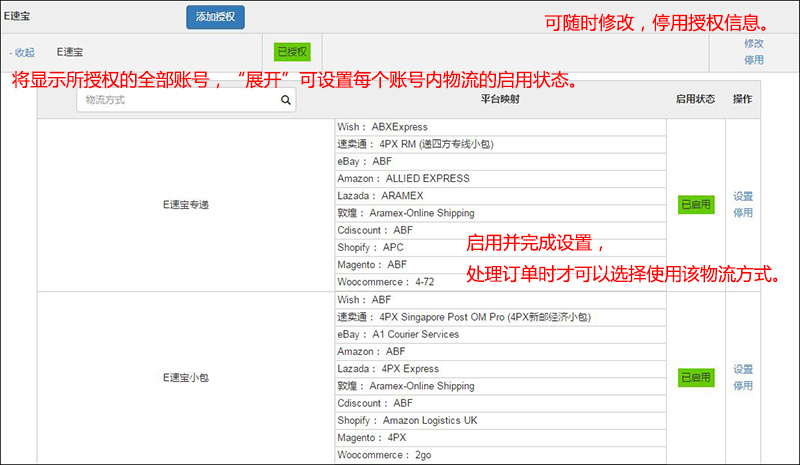800x465 pixels.
Task: Focus the 物流方式 search field
Action: click(186, 100)
